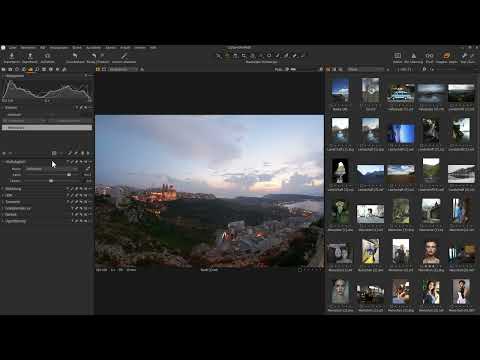
Task: Select the white flower on black thumbnail
Action: click(x=340, y=171)
